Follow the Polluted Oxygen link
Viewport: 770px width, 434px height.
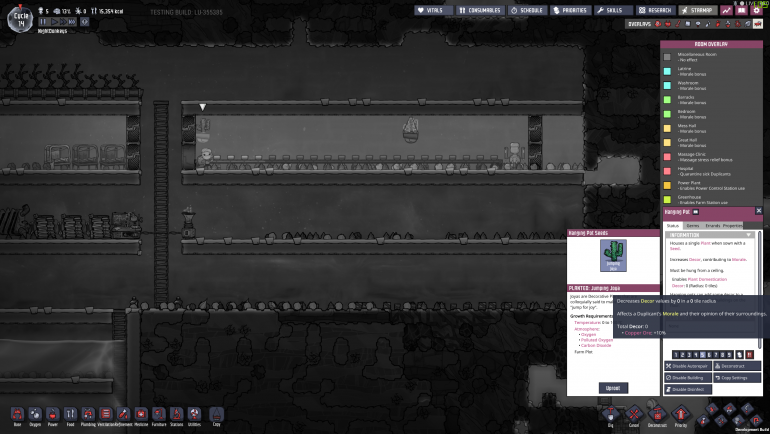point(597,340)
